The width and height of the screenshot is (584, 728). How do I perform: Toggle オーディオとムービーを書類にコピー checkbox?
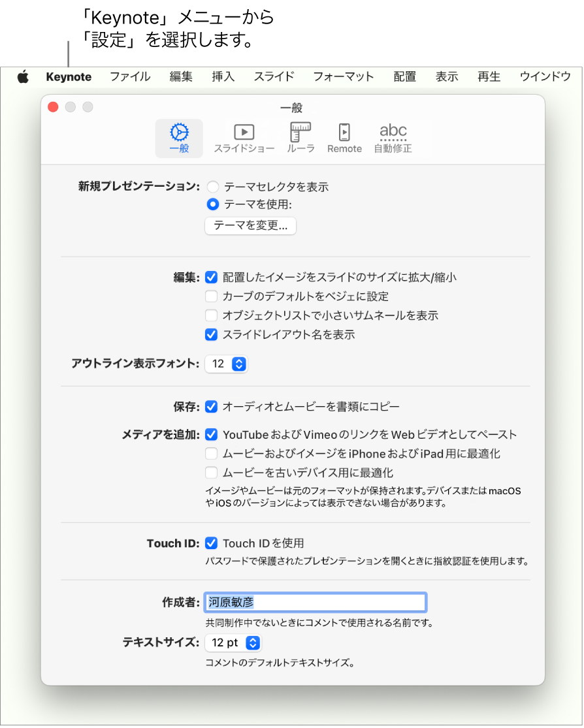click(x=212, y=407)
